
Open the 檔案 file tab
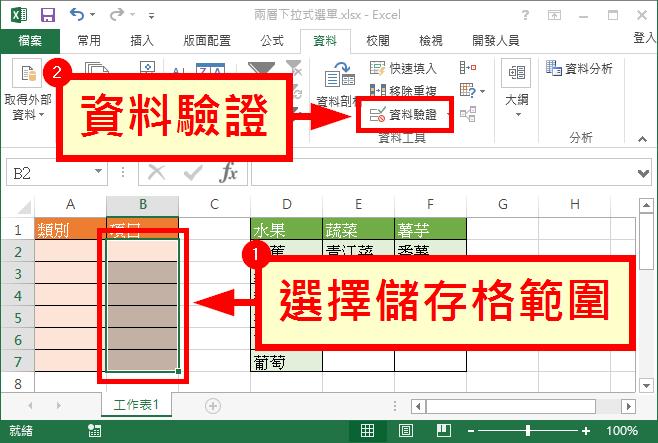30,41
